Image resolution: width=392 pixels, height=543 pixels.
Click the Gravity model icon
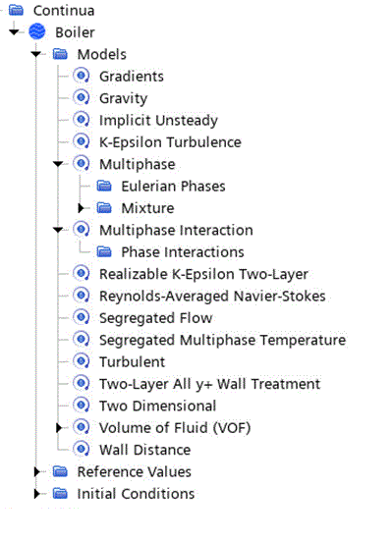(82, 98)
